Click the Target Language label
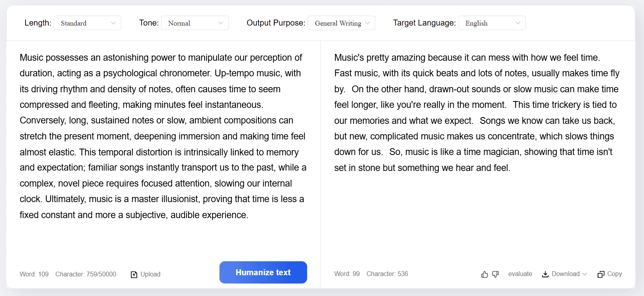The width and height of the screenshot is (644, 296). (424, 23)
